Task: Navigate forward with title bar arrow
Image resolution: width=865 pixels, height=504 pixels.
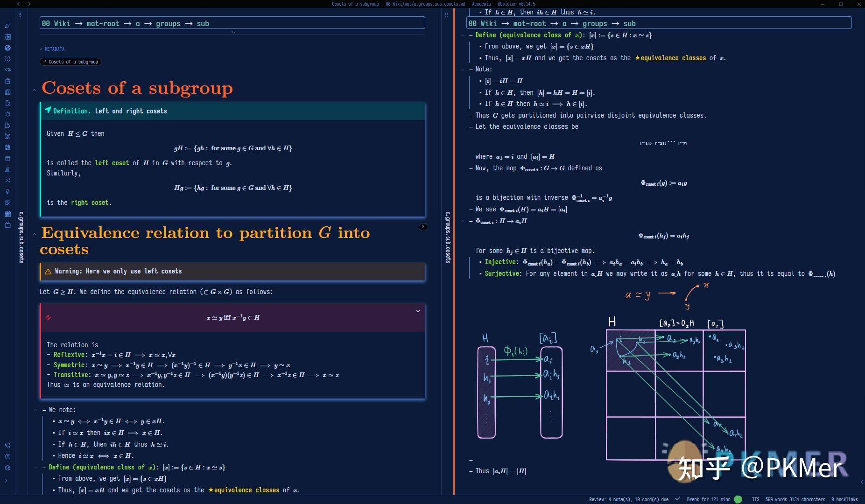Action: pyautogui.click(x=29, y=4)
